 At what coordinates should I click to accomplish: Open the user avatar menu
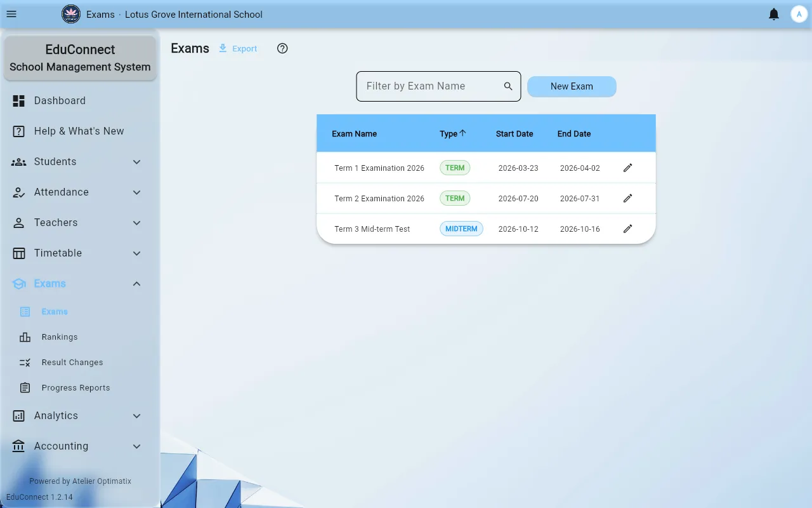pos(799,14)
